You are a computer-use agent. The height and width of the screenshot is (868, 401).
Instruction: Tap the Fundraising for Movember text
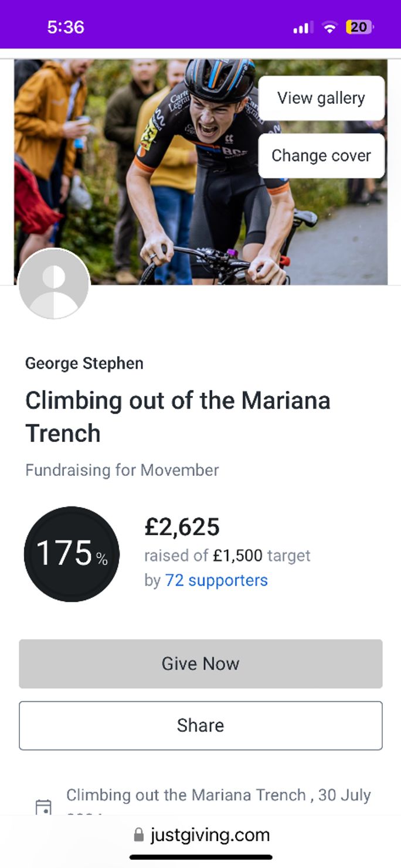122,470
